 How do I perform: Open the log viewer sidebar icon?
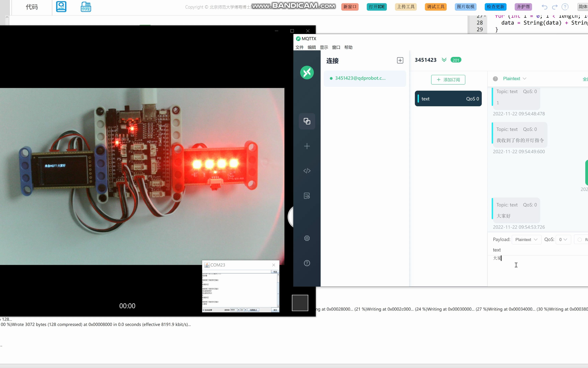(307, 196)
